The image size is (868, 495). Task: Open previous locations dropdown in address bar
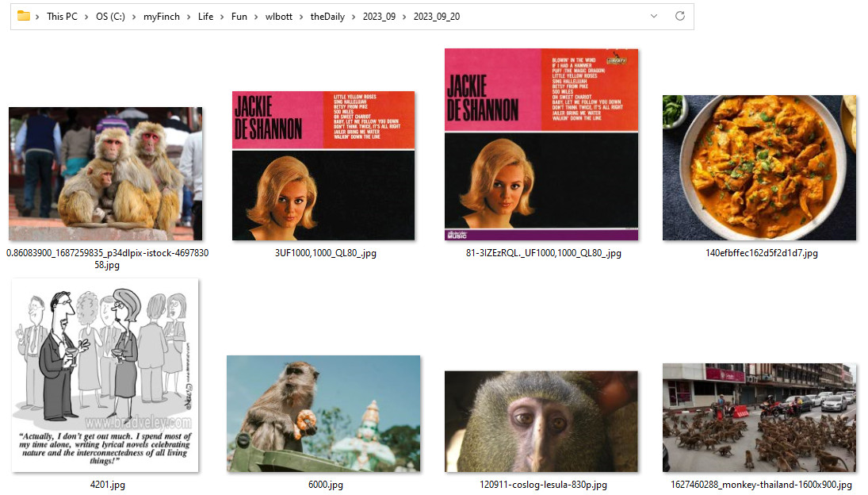653,17
